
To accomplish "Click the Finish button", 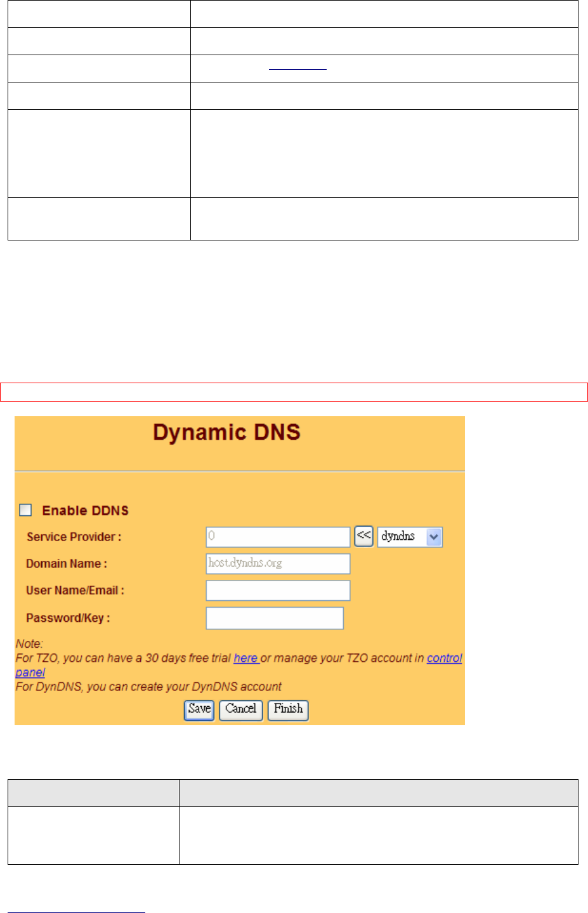I will pyautogui.click(x=288, y=709).
